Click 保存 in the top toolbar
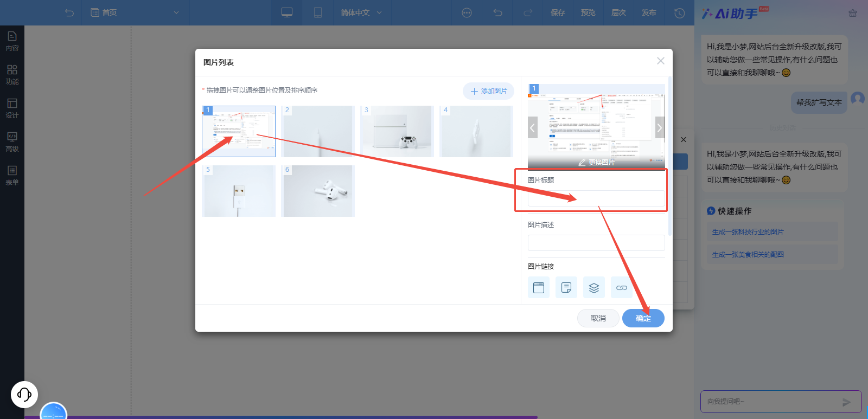868x419 pixels. pyautogui.click(x=558, y=12)
